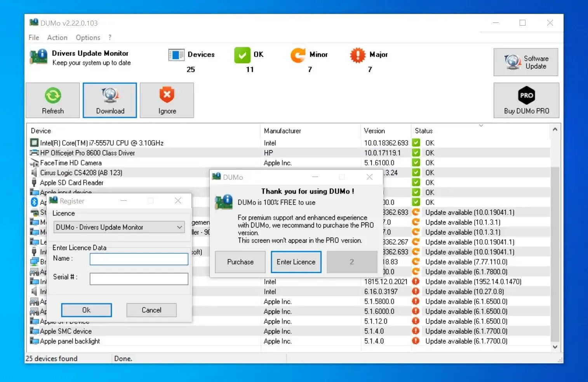Click scrollbar up arrow in device list
This screenshot has width=588, height=382.
pos(555,129)
